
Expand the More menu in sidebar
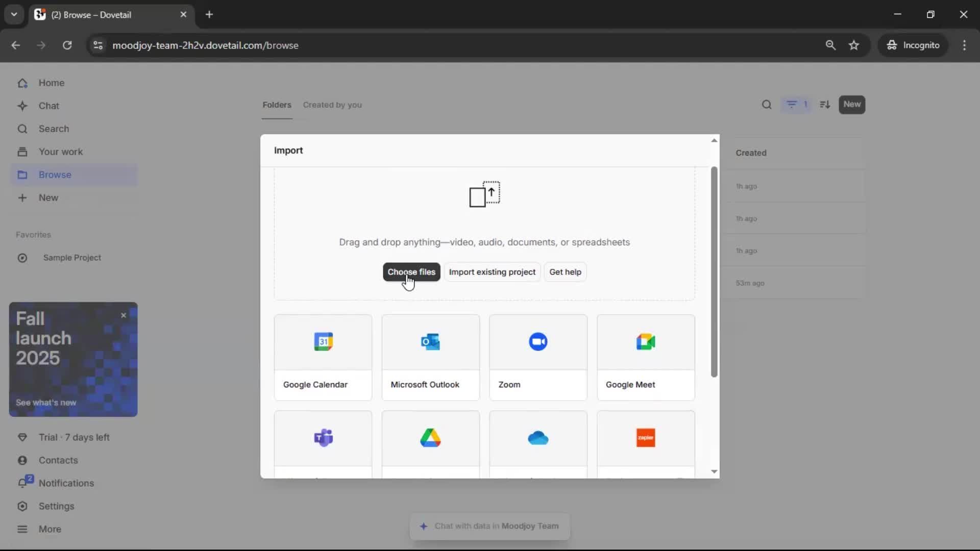50,529
